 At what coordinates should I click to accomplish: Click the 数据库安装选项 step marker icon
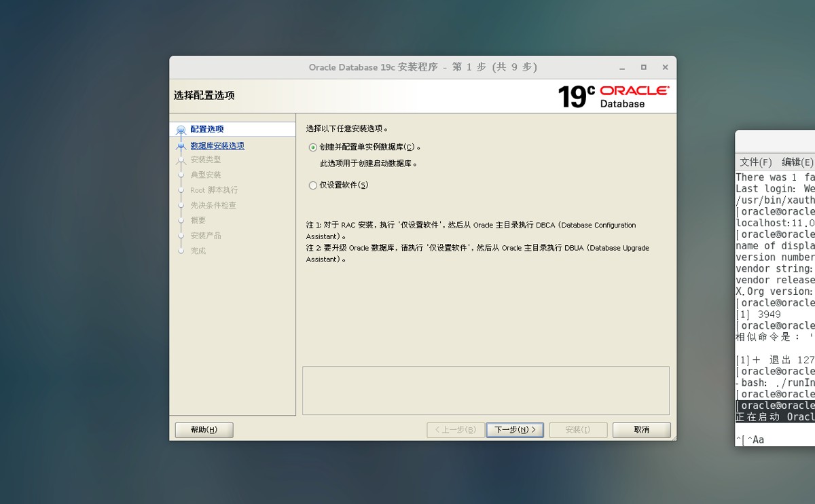181,145
